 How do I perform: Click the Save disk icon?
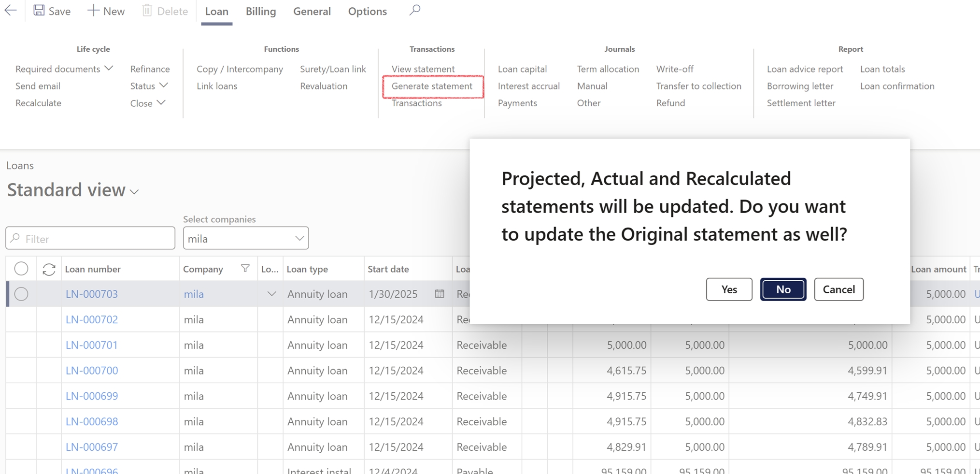pyautogui.click(x=39, y=11)
